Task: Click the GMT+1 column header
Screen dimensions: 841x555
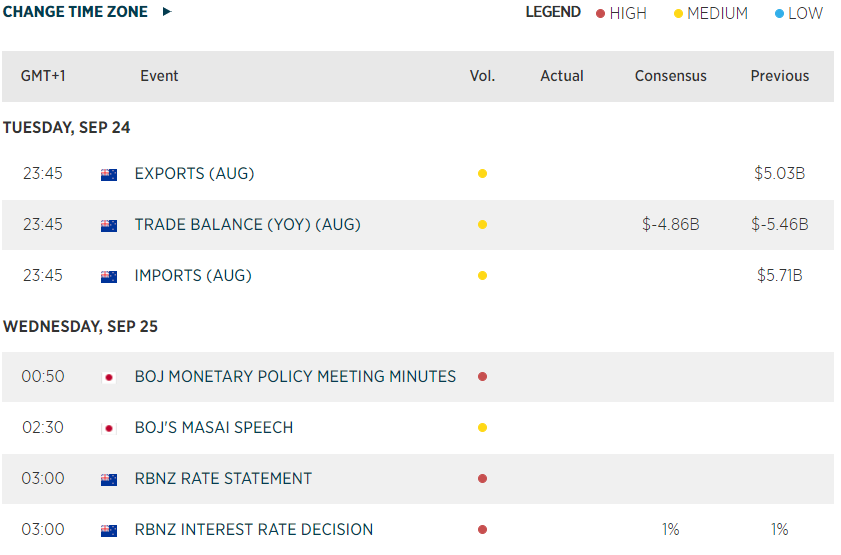Action: click(x=43, y=76)
